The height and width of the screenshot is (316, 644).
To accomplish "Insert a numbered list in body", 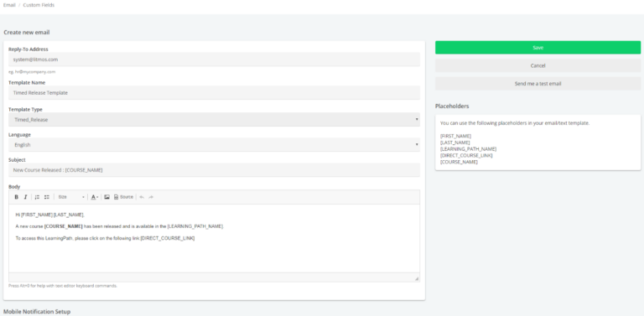I will click(37, 197).
